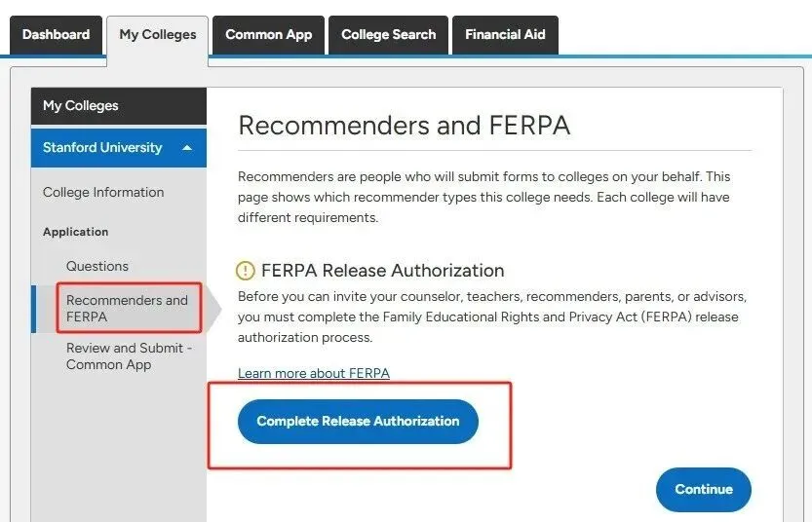The image size is (812, 522).
Task: Select Stanford University label in the sidebar
Action: click(102, 148)
